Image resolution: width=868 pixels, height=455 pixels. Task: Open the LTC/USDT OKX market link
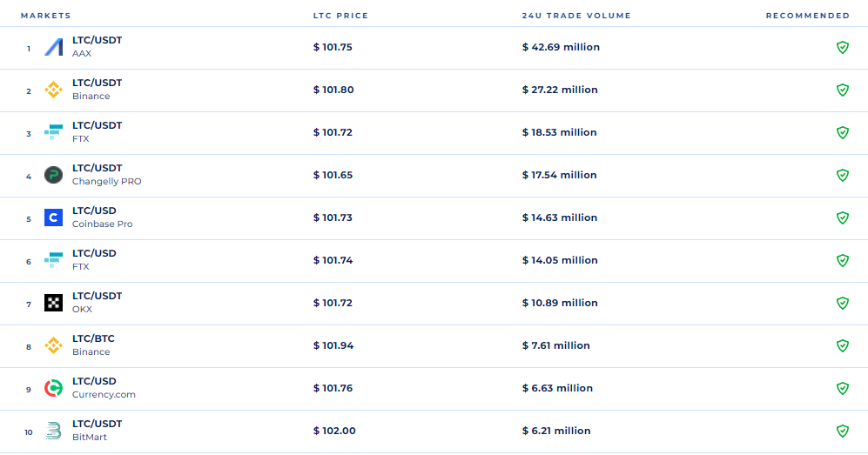[97, 297]
